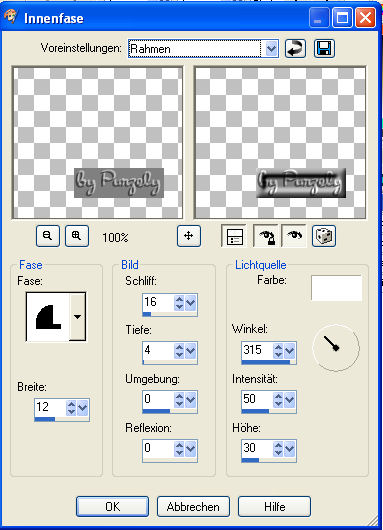
Task: Click the Abbrechen button
Action: (193, 506)
